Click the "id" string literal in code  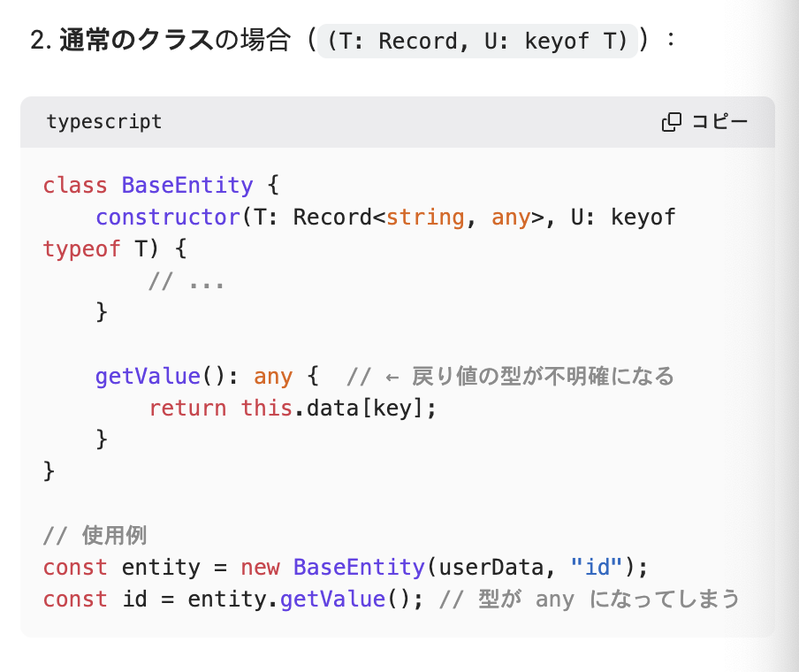click(x=595, y=567)
